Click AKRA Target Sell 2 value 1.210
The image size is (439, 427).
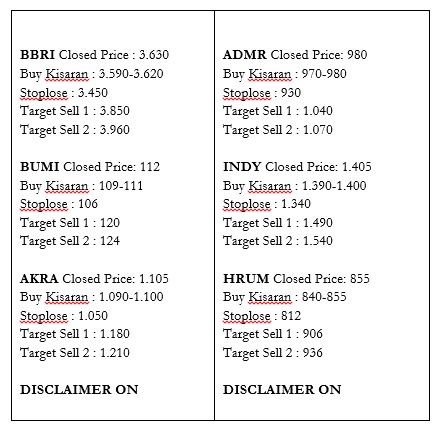[x=115, y=353]
